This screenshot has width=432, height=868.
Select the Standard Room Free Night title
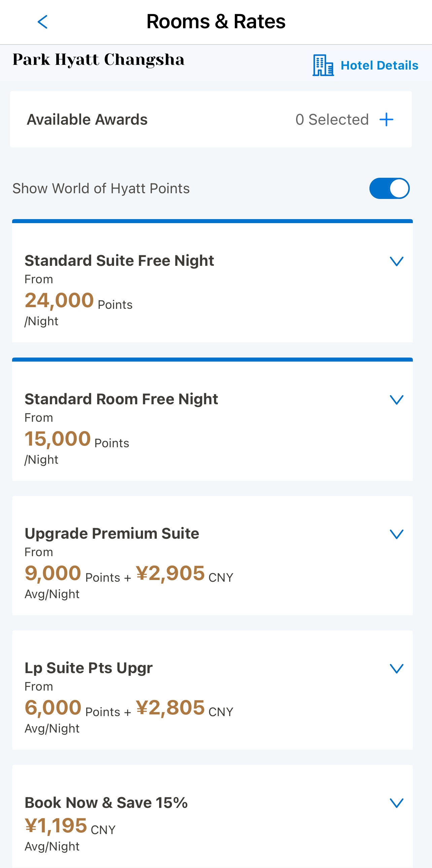(121, 399)
